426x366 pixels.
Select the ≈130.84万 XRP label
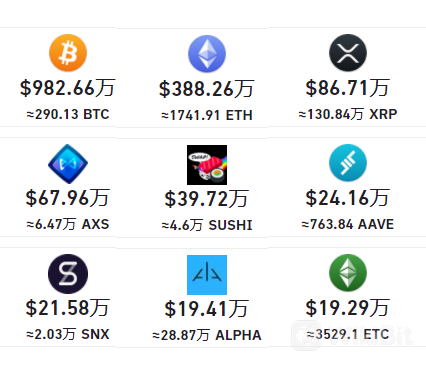coord(348,114)
